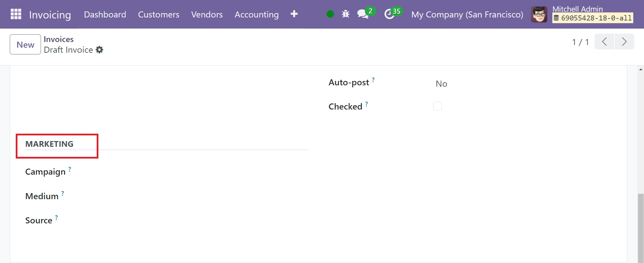Open Mitchell Admin user menu
The height and width of the screenshot is (263, 644).
pyautogui.click(x=582, y=14)
